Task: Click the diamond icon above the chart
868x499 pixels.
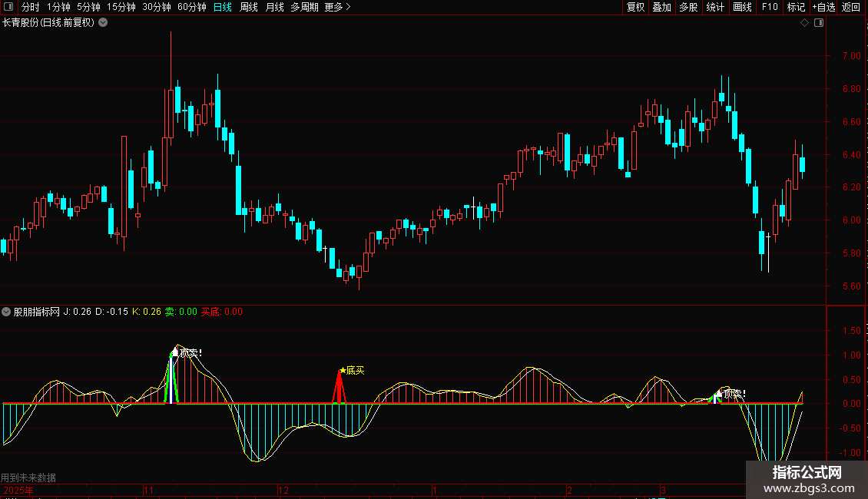Action: (805, 23)
